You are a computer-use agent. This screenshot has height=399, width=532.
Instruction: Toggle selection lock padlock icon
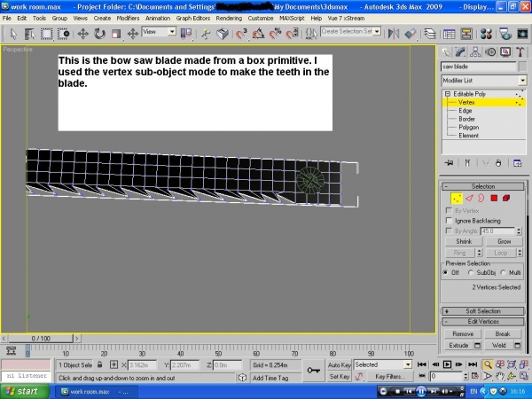(x=99, y=364)
